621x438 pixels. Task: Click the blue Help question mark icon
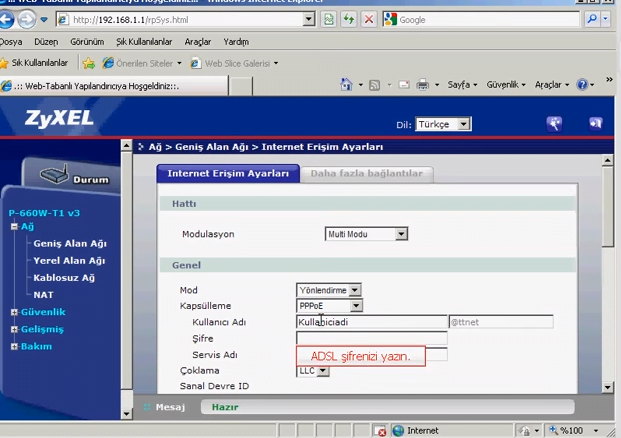click(582, 85)
